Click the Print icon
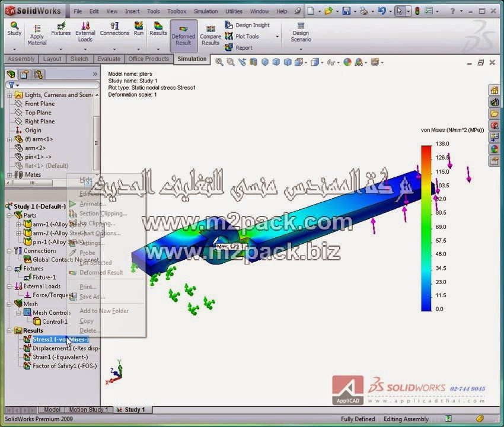Image resolution: width=504 pixels, height=427 pixels. pos(364,11)
